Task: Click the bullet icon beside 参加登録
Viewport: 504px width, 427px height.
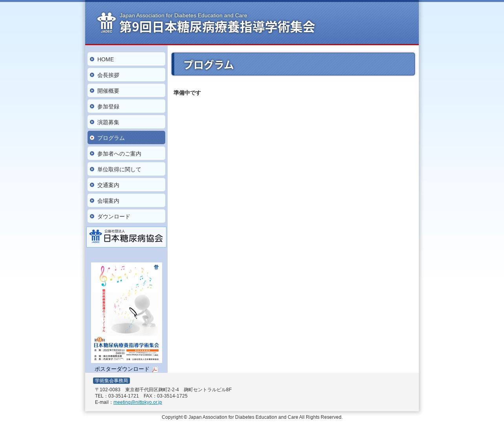Action: [92, 106]
